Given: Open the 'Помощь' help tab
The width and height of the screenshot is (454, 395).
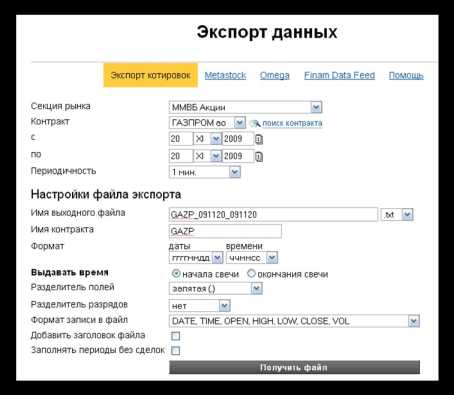Looking at the screenshot, I should pyautogui.click(x=406, y=76).
